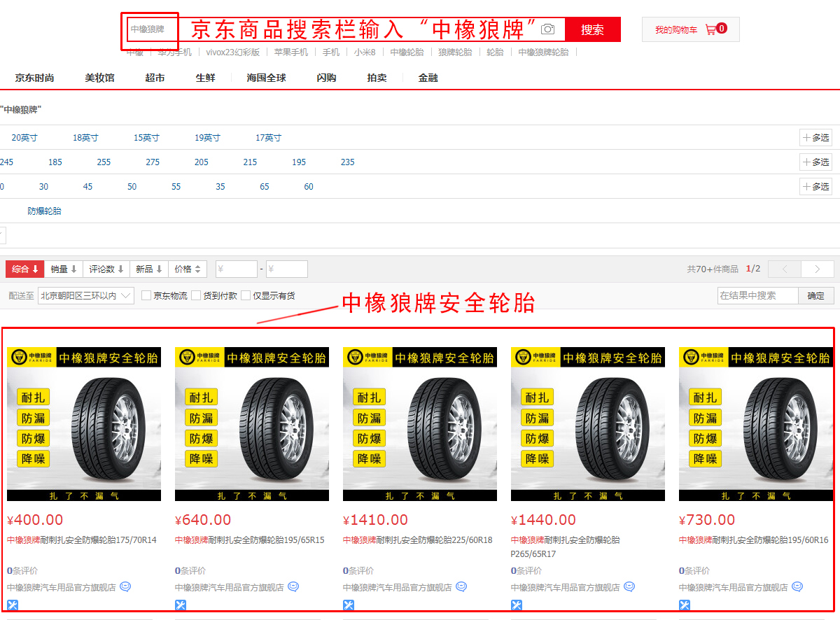Filter by tire width 275
The width and height of the screenshot is (840, 620).
click(x=153, y=162)
